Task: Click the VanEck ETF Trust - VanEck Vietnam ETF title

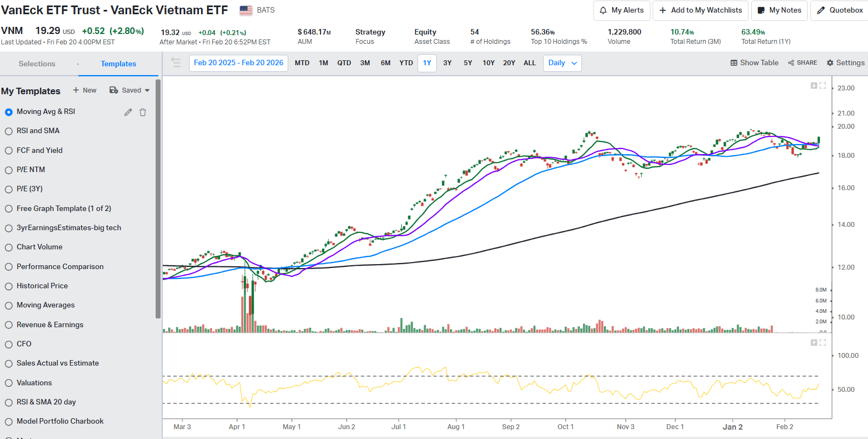Action: pos(115,10)
